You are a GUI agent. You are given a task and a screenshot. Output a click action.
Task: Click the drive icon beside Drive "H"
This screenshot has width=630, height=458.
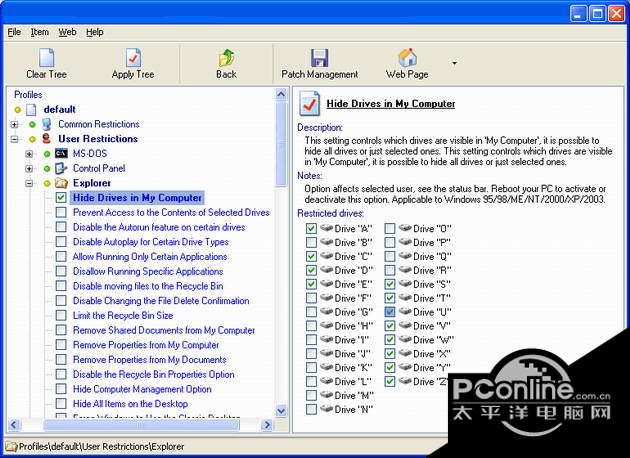(326, 325)
